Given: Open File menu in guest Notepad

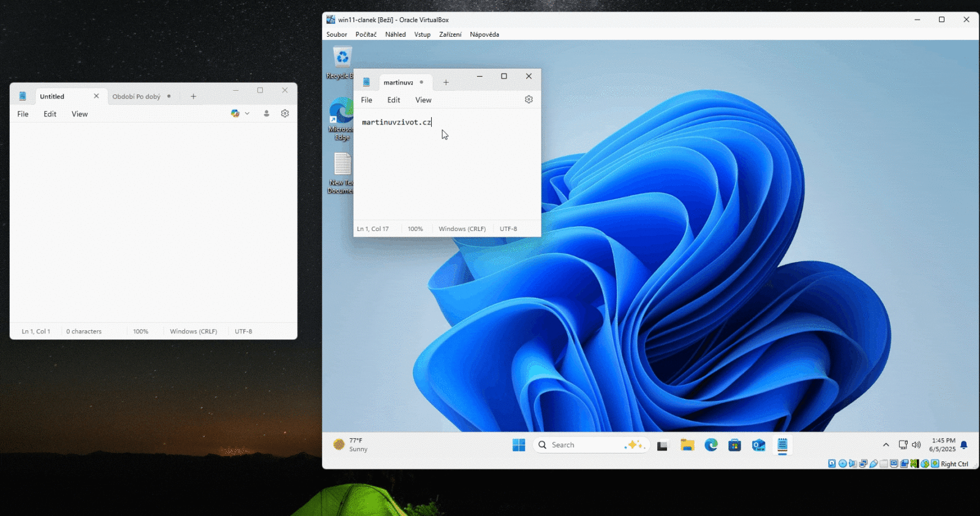Looking at the screenshot, I should tap(366, 100).
